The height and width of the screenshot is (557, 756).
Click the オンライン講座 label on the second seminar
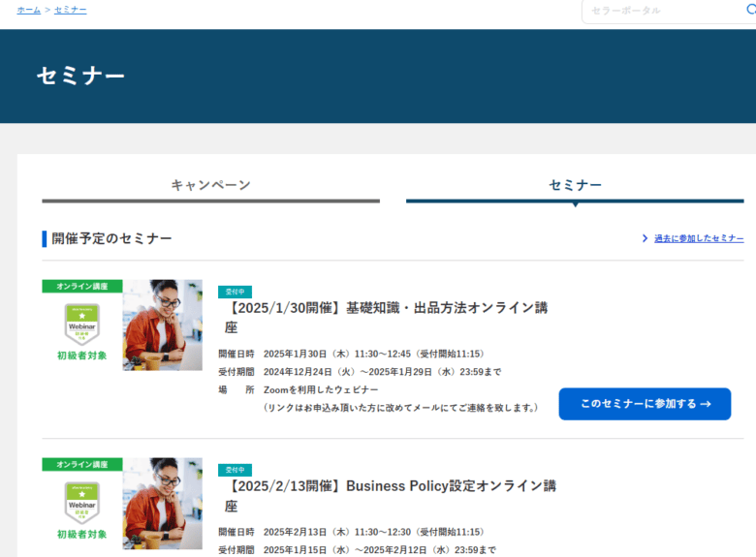tap(81, 464)
